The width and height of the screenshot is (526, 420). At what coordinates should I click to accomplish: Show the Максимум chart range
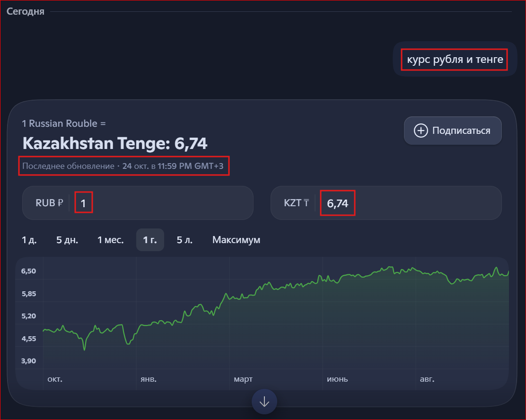pyautogui.click(x=236, y=240)
